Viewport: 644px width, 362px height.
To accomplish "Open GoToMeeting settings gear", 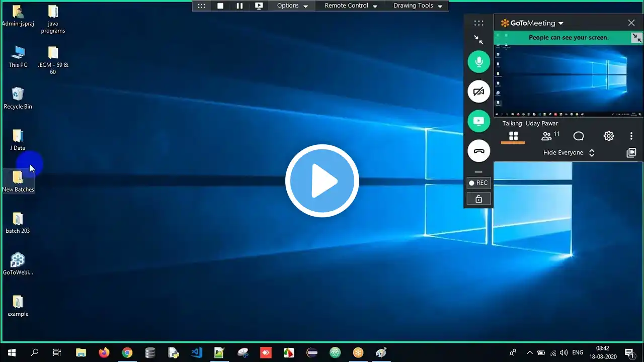I will click(609, 136).
